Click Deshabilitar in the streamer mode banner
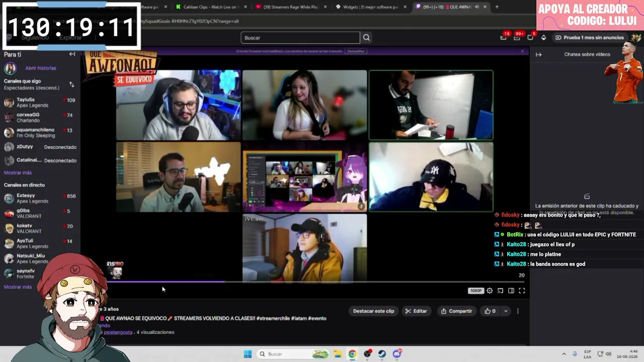This screenshot has height=362, width=644. (356, 51)
